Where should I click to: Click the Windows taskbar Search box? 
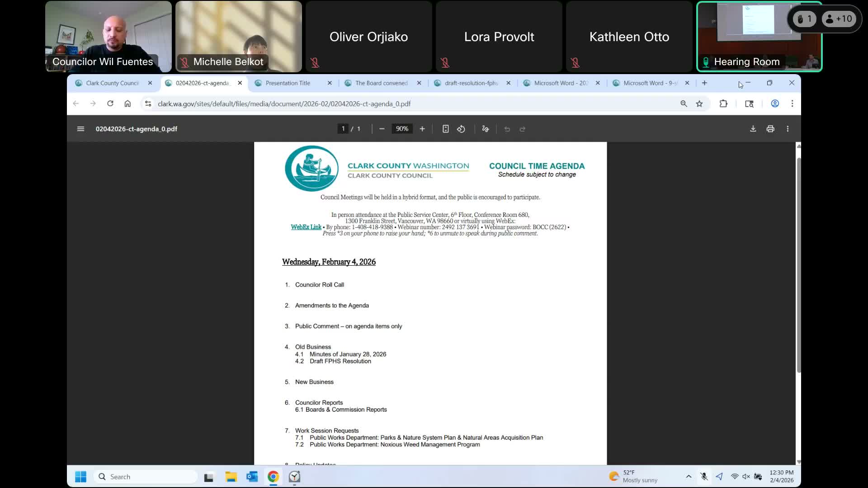pos(146,476)
